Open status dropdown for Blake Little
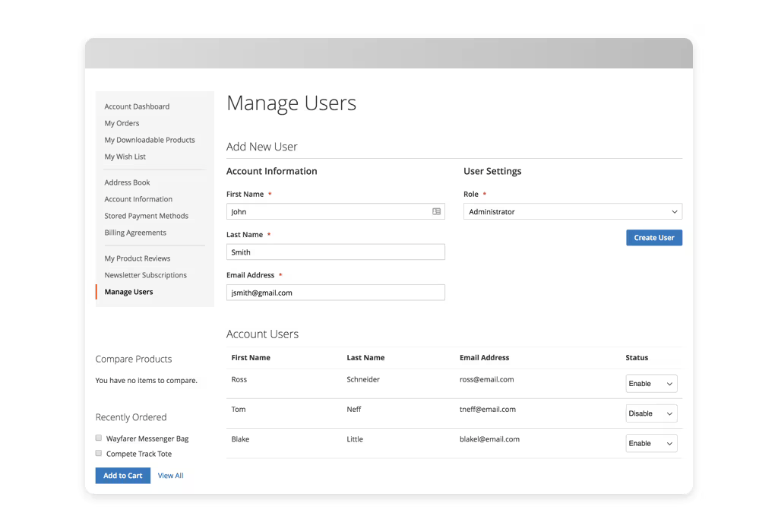The image size is (778, 532). point(651,443)
